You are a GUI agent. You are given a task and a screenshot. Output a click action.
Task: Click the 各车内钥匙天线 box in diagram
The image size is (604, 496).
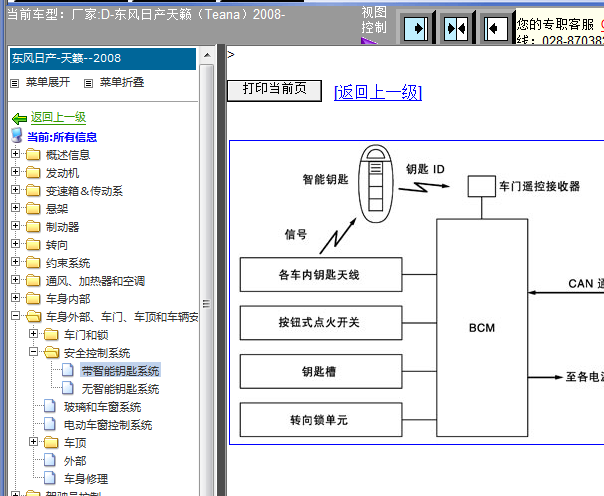[x=321, y=275]
